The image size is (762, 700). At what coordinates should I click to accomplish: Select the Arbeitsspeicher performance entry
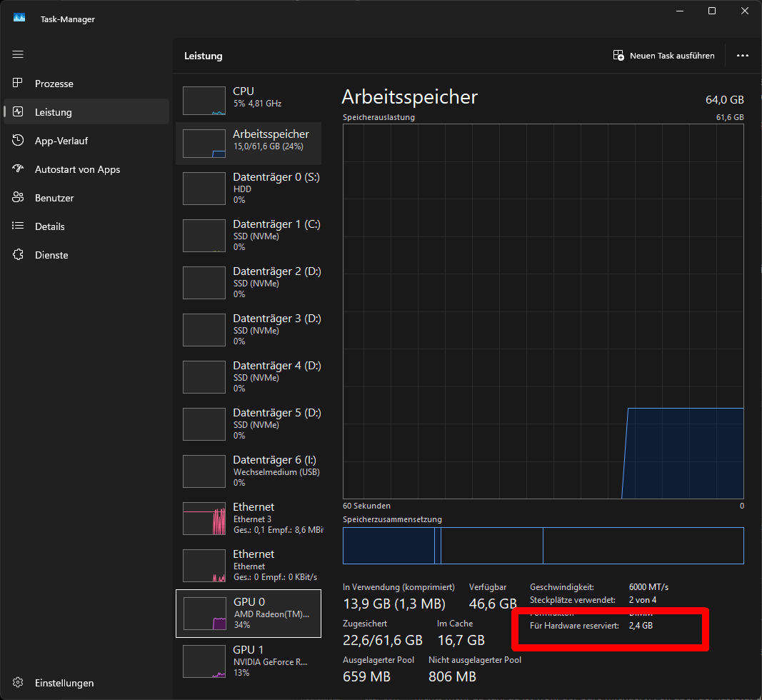coord(249,144)
